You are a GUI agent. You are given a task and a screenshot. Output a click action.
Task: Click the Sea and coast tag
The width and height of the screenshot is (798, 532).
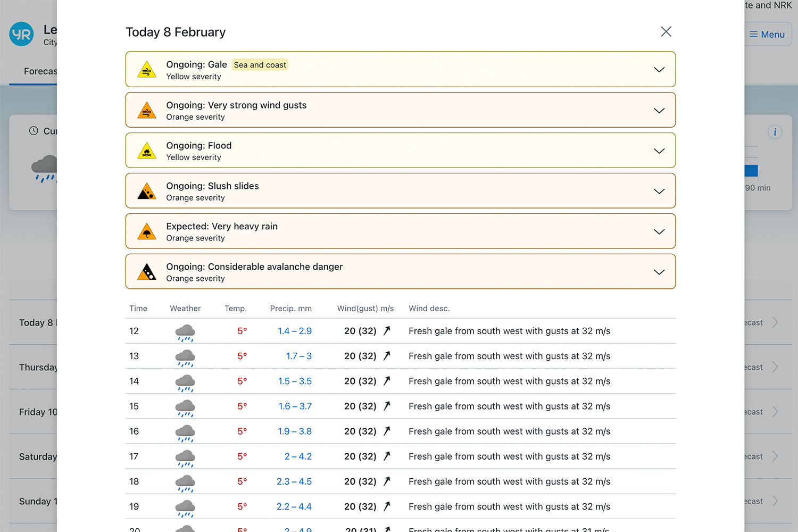point(260,65)
